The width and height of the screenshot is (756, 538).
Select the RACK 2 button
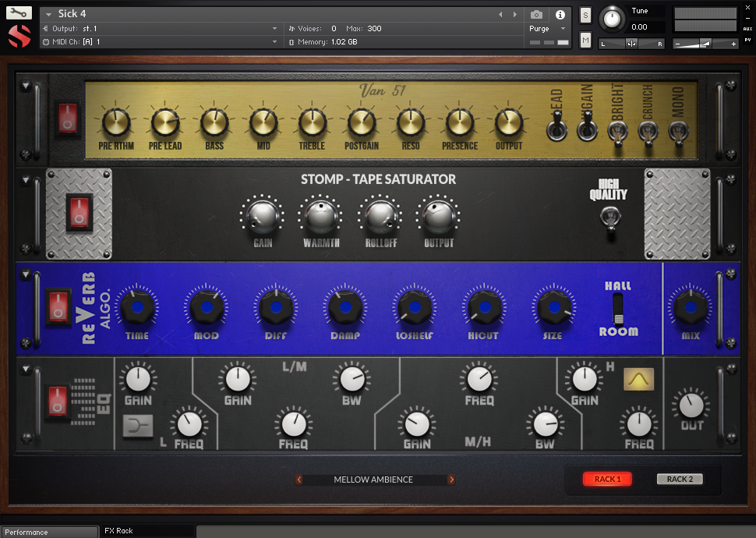pyautogui.click(x=680, y=480)
